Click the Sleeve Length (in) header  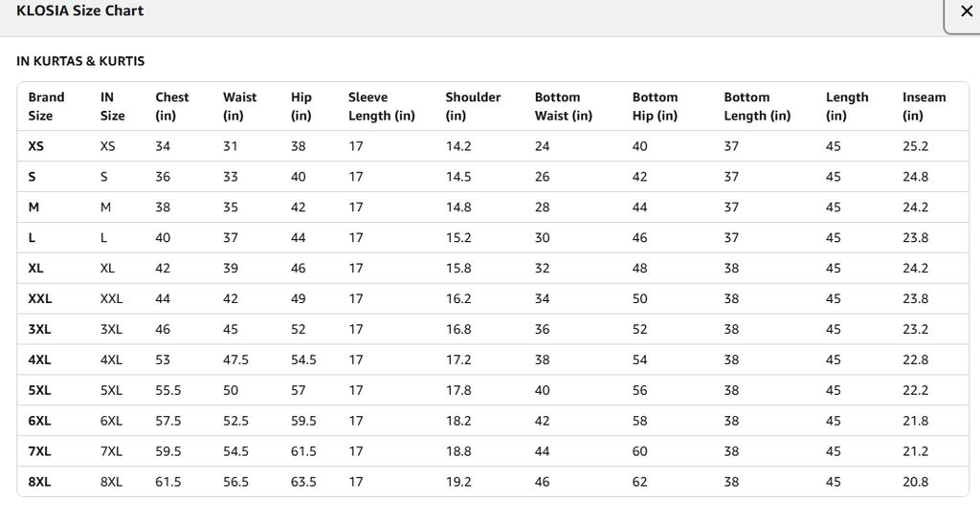(x=381, y=106)
